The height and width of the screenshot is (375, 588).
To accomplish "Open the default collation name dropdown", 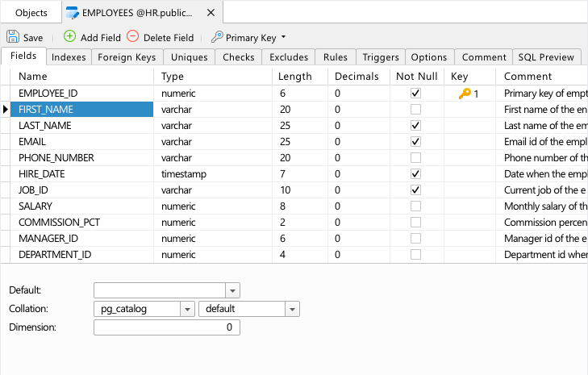I will pos(293,310).
